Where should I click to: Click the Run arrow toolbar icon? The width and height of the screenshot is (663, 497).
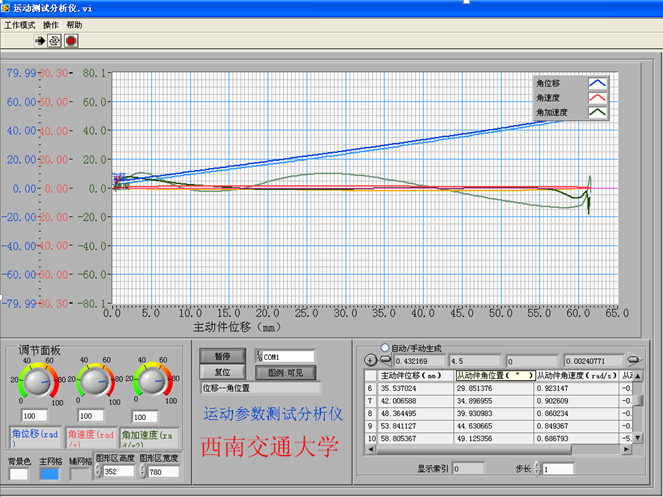(40, 41)
